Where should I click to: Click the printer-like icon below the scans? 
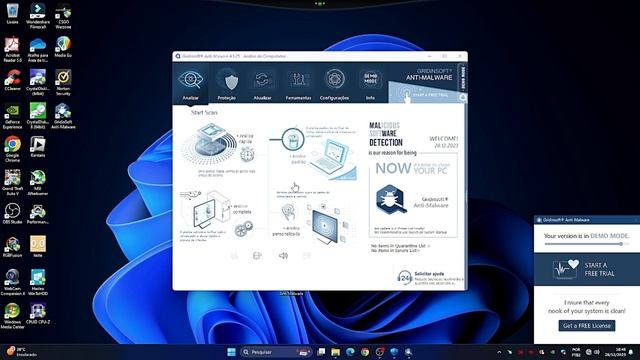pyautogui.click(x=257, y=256)
